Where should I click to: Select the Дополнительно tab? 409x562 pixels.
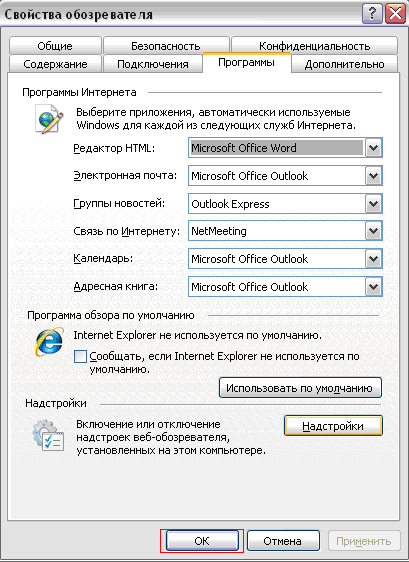coord(344,64)
